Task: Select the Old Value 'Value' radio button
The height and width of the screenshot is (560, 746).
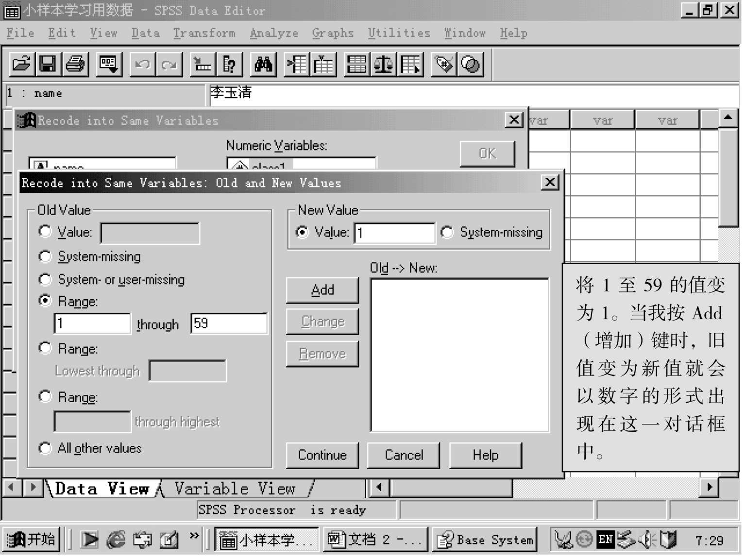Action: point(45,231)
